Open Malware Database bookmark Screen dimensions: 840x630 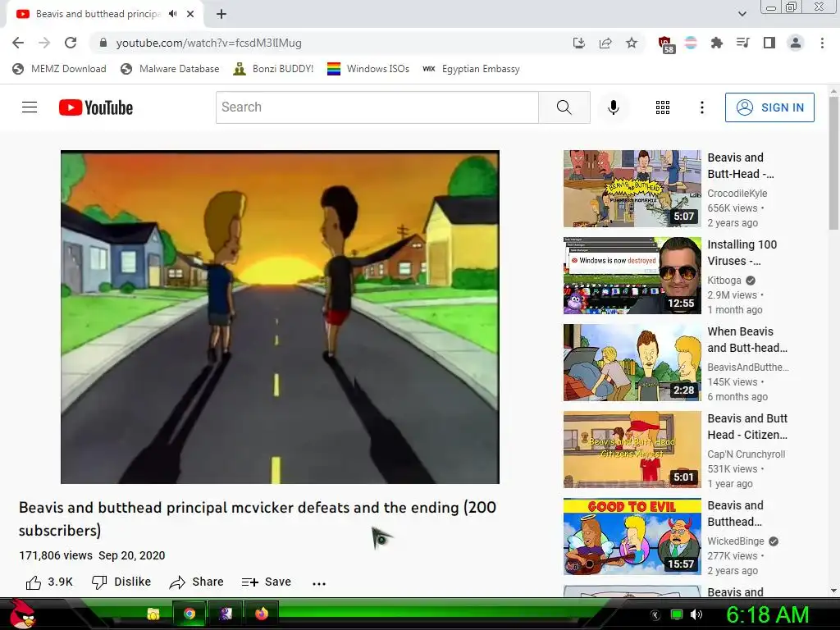[x=170, y=69]
